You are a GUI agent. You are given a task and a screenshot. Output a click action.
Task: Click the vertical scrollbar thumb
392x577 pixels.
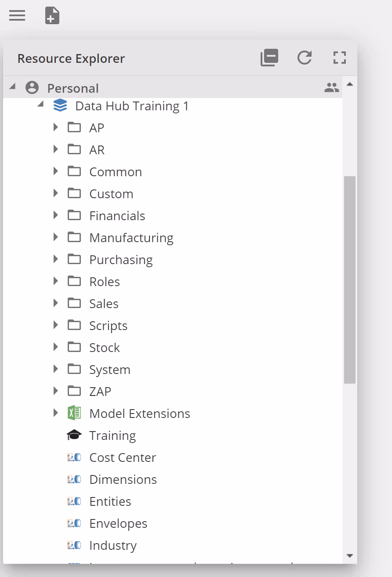pyautogui.click(x=350, y=279)
